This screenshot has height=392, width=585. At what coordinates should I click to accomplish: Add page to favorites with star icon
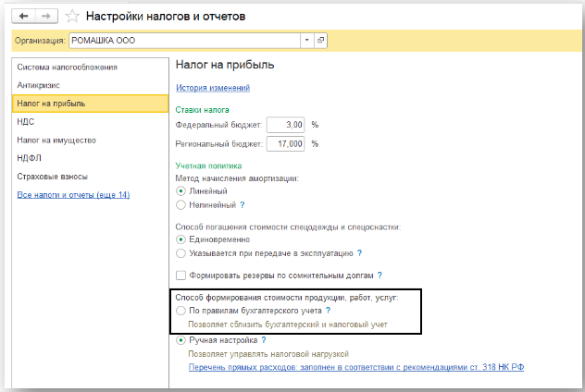tap(72, 17)
